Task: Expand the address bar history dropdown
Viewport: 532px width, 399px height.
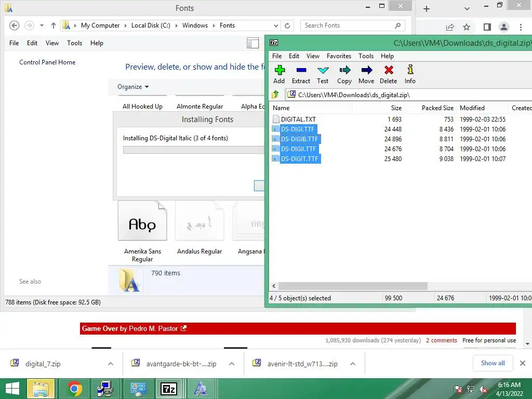Action: (276, 26)
